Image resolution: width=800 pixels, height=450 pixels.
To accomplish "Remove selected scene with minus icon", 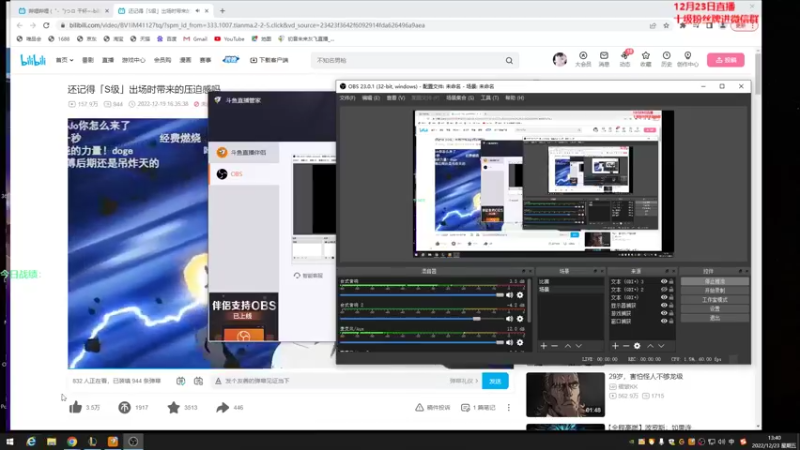I will pyautogui.click(x=555, y=346).
